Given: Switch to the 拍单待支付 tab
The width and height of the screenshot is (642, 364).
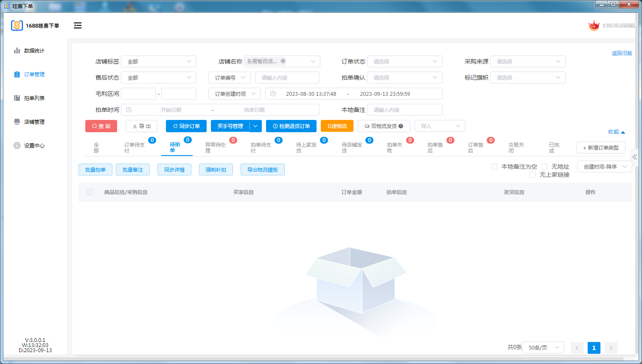Looking at the screenshot, I should coord(261,147).
